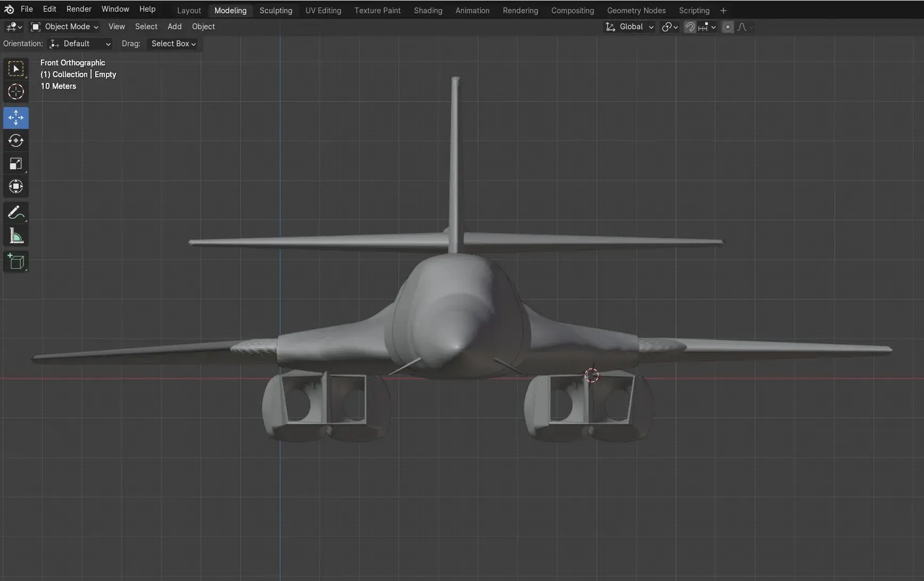Image resolution: width=924 pixels, height=581 pixels.
Task: Open the Edit menu
Action: tap(49, 9)
